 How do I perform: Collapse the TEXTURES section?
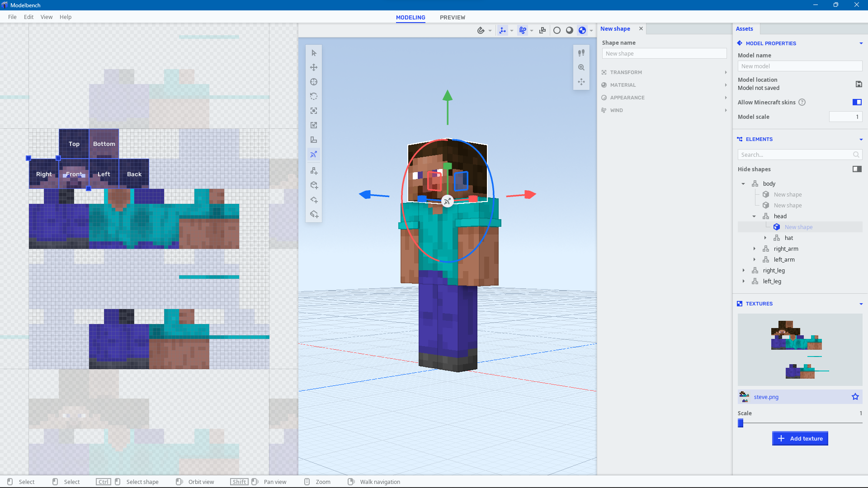tap(861, 304)
